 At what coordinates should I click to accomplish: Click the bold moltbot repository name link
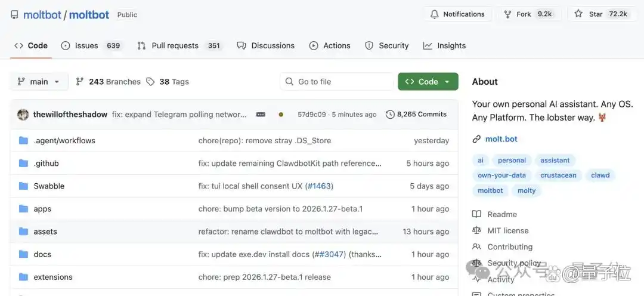(x=89, y=15)
